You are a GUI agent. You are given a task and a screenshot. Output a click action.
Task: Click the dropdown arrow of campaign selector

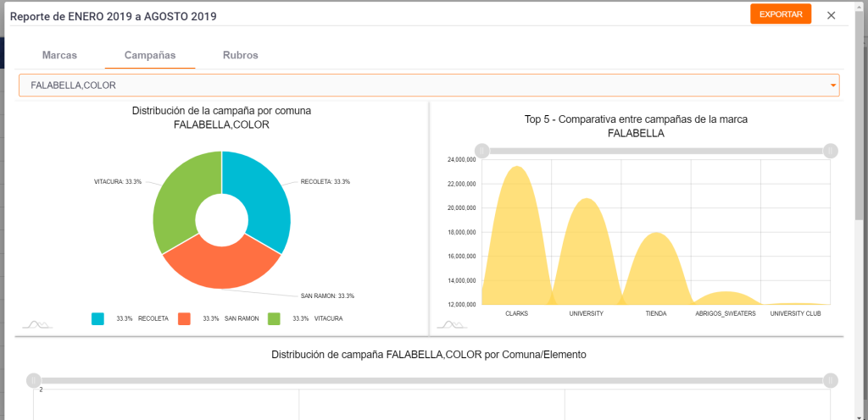(832, 86)
